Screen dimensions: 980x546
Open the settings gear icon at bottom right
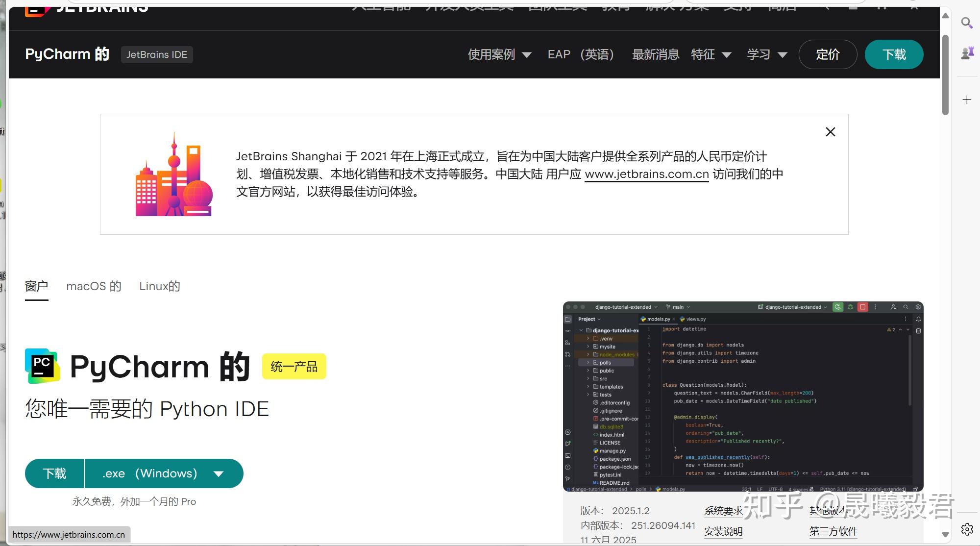tap(967, 529)
